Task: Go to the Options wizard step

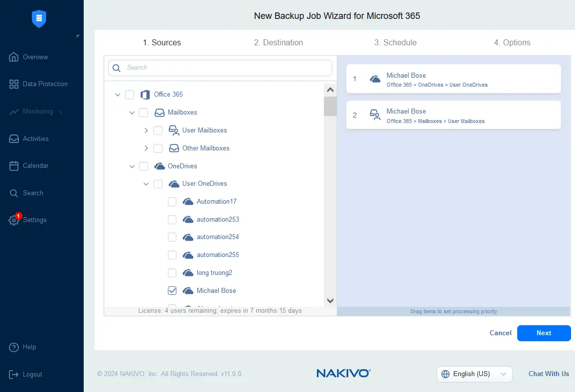Action: tap(512, 42)
